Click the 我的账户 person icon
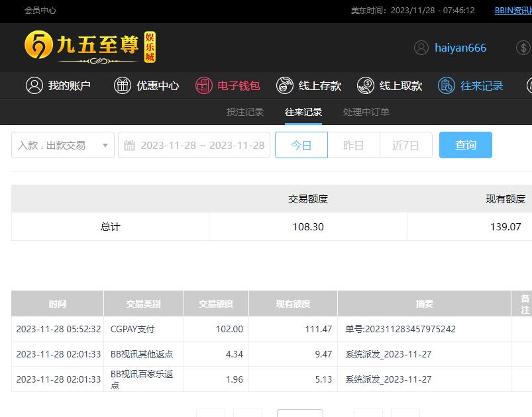This screenshot has width=532, height=417. click(x=34, y=85)
